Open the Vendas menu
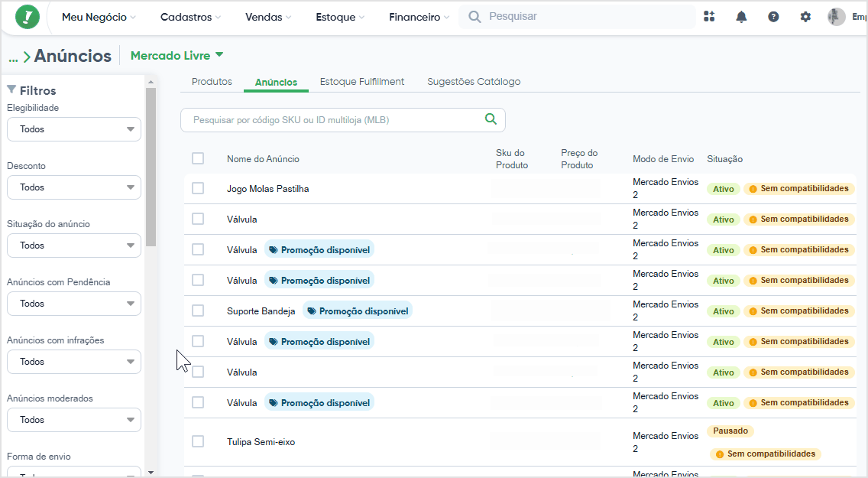868x478 pixels. tap(268, 17)
